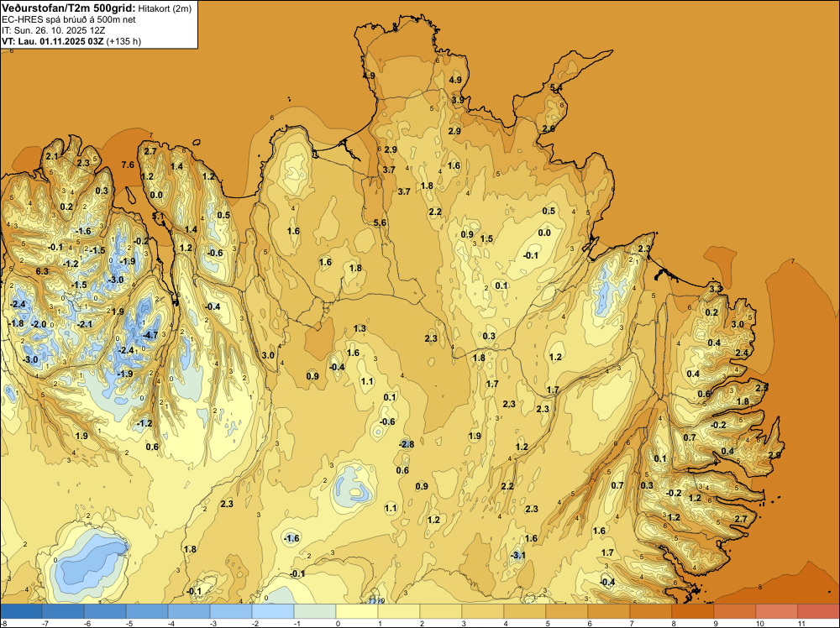Select legend swatch between -5 and -4

tap(147, 611)
